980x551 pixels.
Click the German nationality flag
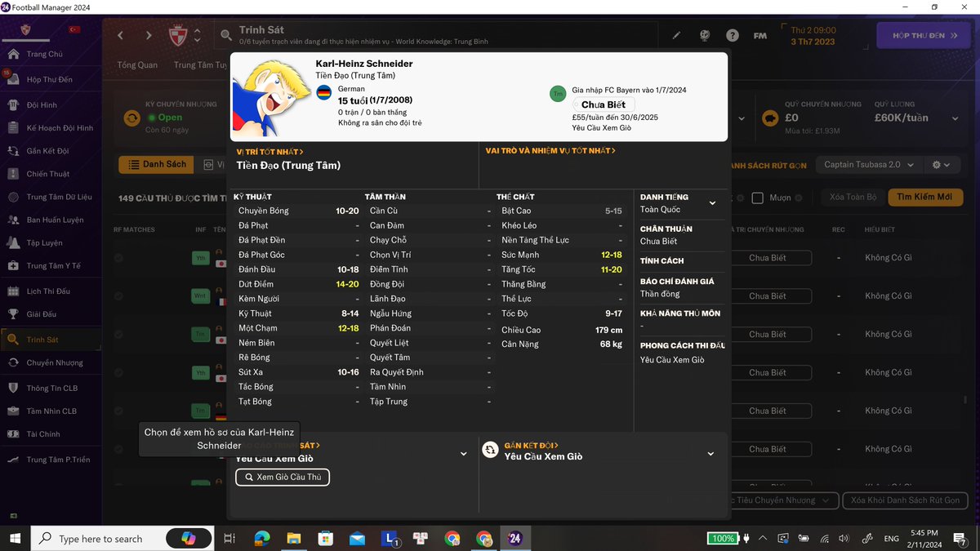pos(324,92)
